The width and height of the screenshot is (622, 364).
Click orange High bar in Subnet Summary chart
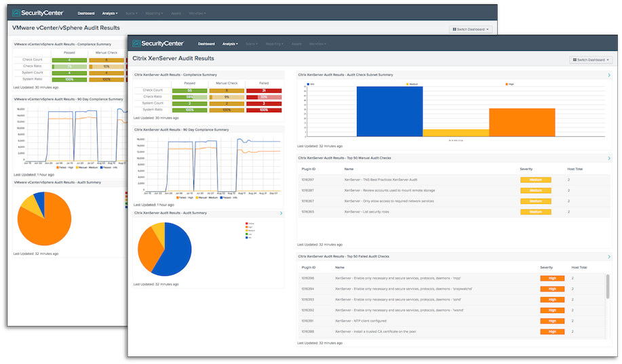click(522, 123)
